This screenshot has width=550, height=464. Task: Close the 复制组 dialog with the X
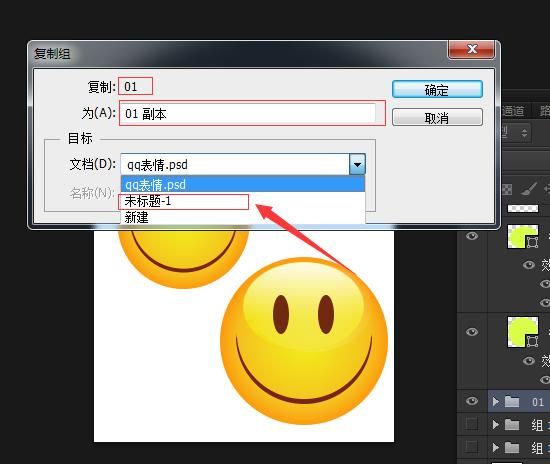pos(472,49)
